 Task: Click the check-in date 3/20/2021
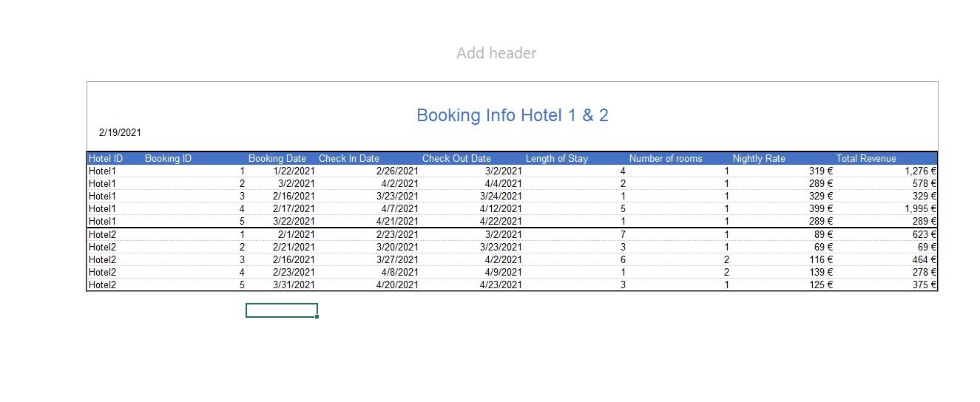[397, 247]
